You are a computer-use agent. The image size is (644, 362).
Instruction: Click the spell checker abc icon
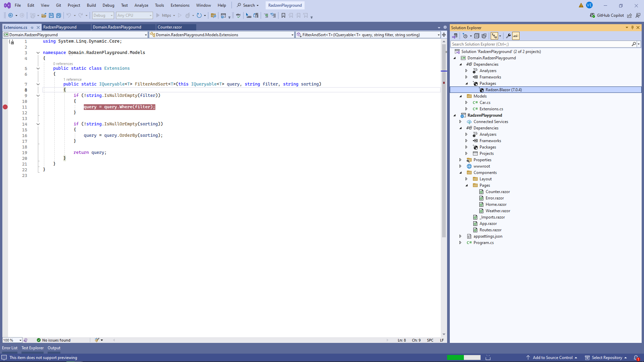[x=238, y=15]
